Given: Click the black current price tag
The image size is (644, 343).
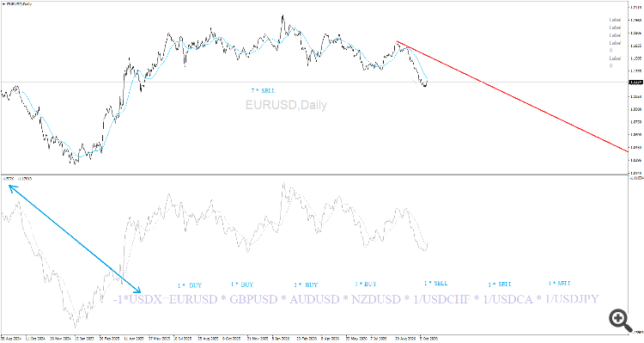Looking at the screenshot, I should (635, 83).
